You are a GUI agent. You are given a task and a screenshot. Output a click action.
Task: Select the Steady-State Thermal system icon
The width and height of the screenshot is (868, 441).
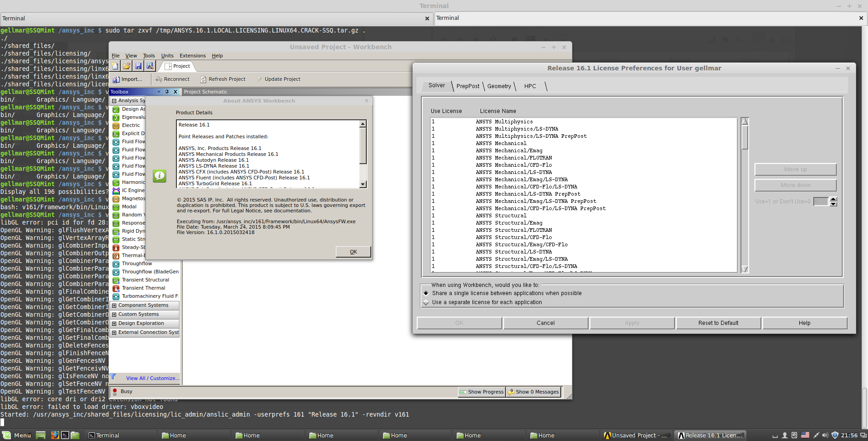pos(116,248)
